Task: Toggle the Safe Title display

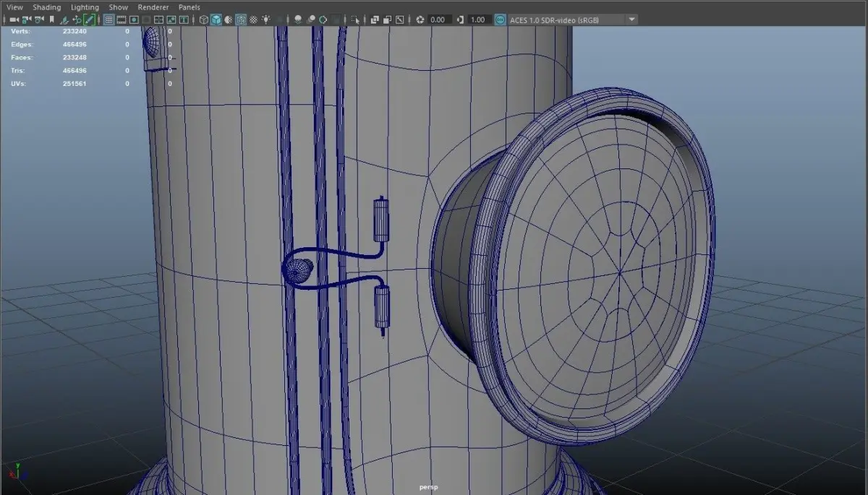Action: (x=184, y=20)
